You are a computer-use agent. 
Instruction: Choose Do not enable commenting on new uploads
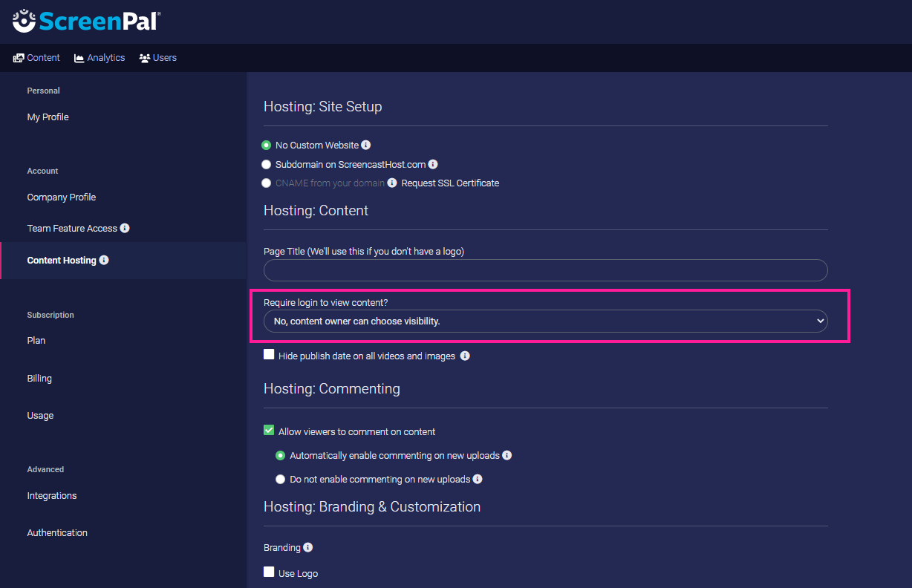pos(281,480)
